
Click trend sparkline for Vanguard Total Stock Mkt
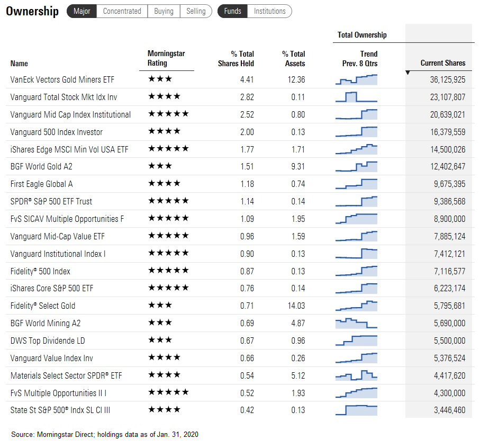[356, 97]
